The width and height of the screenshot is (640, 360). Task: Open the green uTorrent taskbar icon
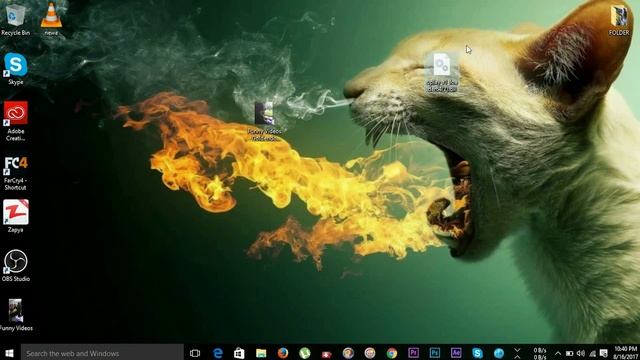[304, 353]
